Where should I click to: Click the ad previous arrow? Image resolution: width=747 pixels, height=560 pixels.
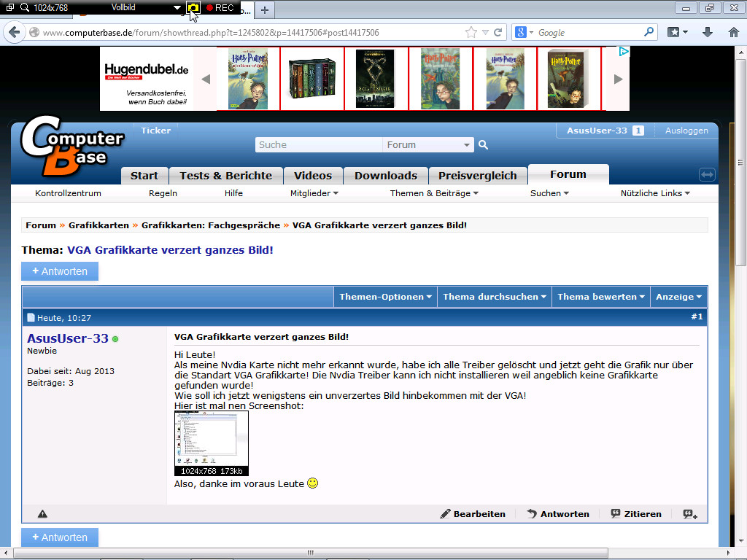(206, 79)
